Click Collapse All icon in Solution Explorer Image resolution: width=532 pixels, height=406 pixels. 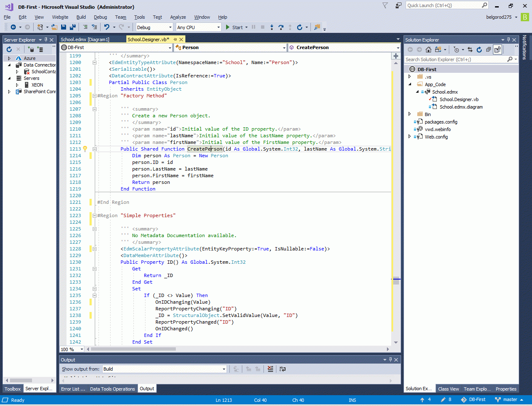488,50
